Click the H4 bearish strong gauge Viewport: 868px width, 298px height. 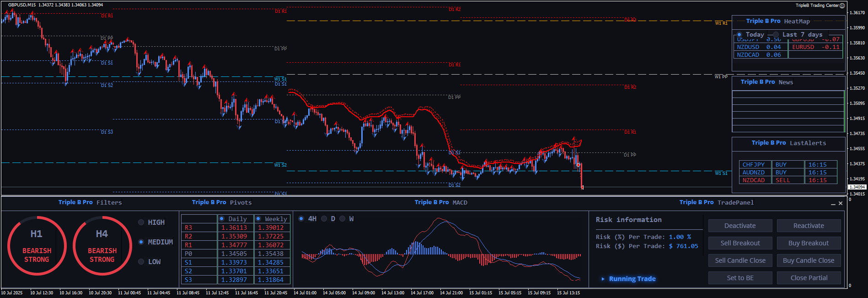pyautogui.click(x=102, y=246)
